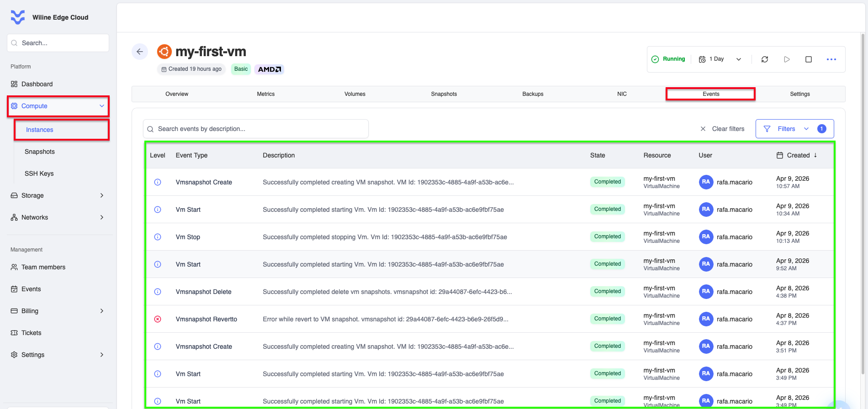Click the Running status indicator
This screenshot has height=409, width=868.
[x=668, y=59]
